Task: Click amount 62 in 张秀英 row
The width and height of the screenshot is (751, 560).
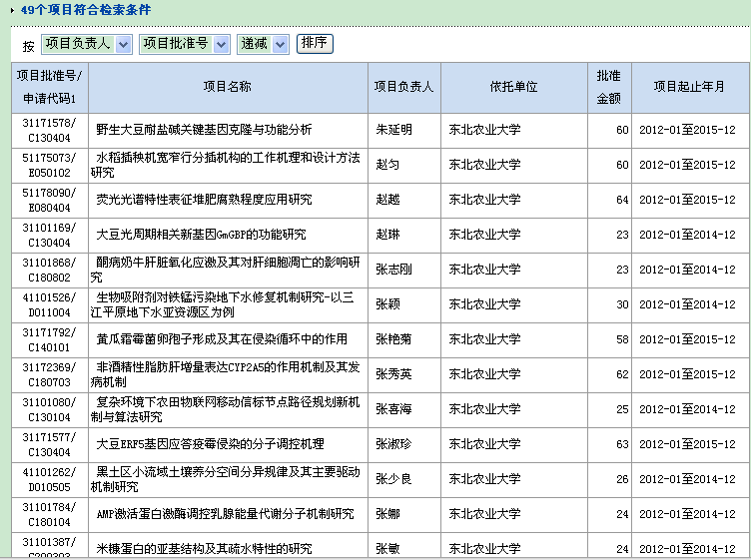Action: pos(622,374)
